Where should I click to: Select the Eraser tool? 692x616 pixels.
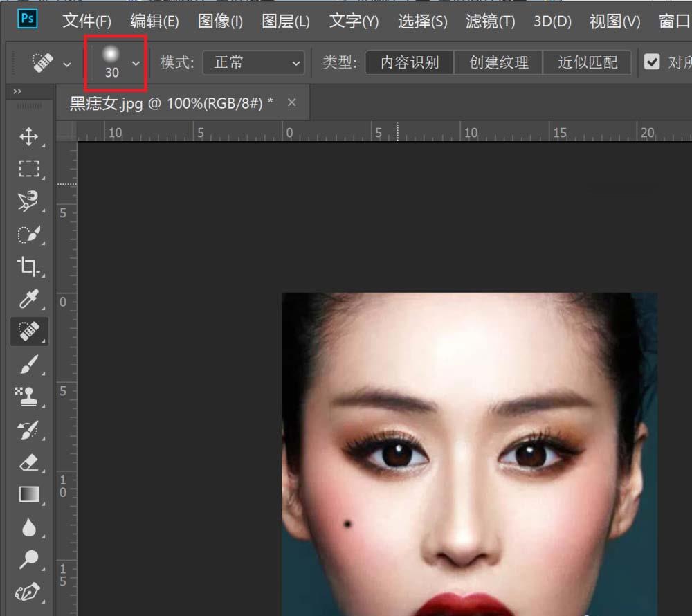point(29,461)
